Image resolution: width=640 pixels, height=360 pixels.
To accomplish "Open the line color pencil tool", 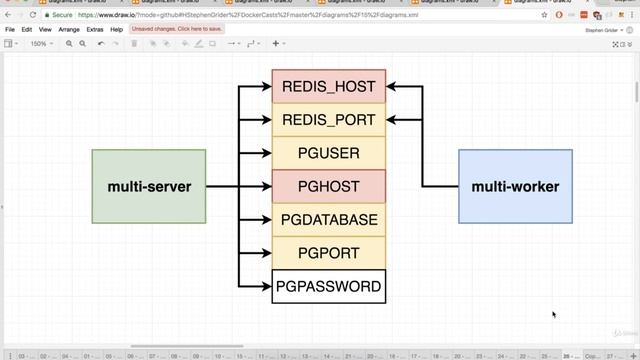I will click(x=199, y=43).
